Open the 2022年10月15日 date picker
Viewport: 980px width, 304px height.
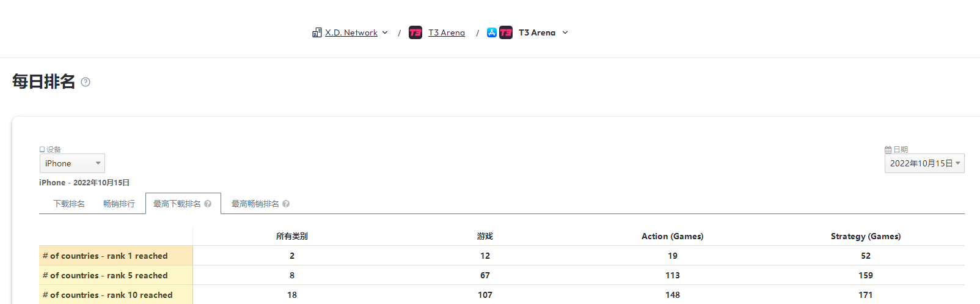pyautogui.click(x=924, y=163)
